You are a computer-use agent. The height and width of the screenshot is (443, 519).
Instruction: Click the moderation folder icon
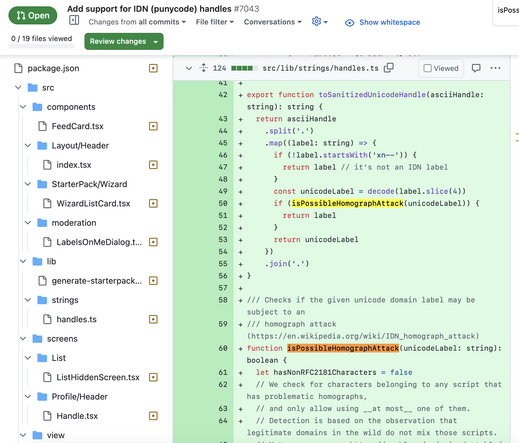click(x=42, y=223)
